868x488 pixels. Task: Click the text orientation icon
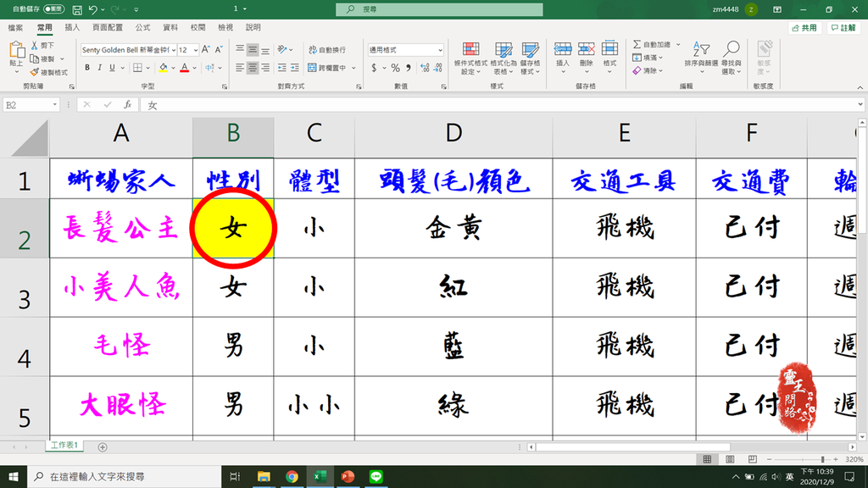point(282,49)
